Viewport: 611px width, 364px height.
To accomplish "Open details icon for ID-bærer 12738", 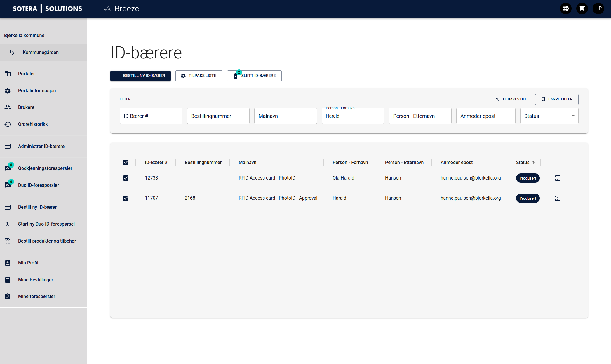I will coord(557,178).
